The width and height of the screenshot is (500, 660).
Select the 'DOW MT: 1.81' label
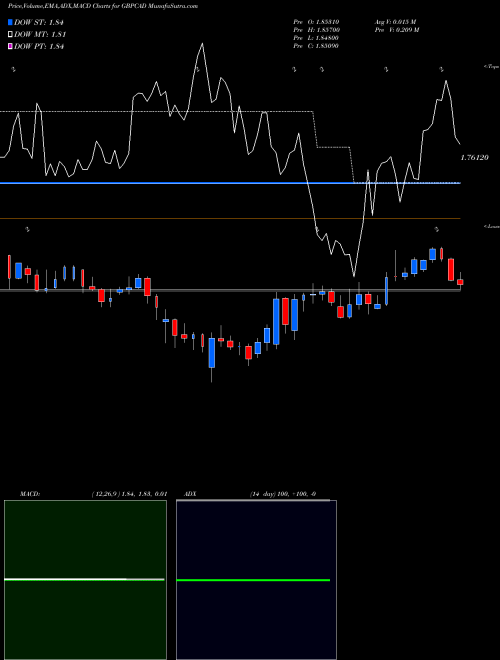click(x=40, y=35)
